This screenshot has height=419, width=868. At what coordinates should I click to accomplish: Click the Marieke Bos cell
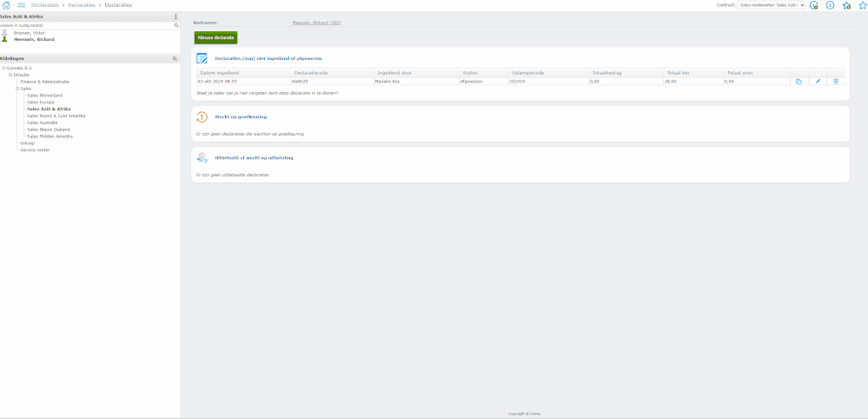click(x=416, y=82)
